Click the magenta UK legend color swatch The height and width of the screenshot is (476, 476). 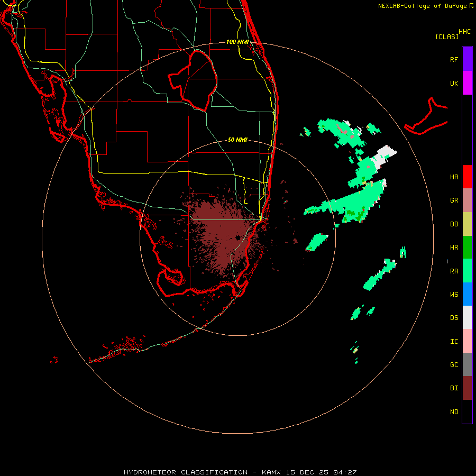467,83
